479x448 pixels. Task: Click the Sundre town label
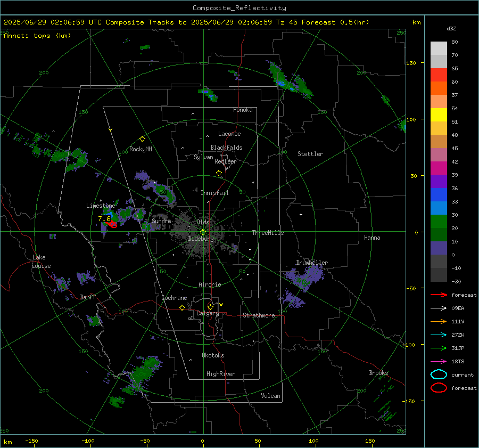point(161,221)
